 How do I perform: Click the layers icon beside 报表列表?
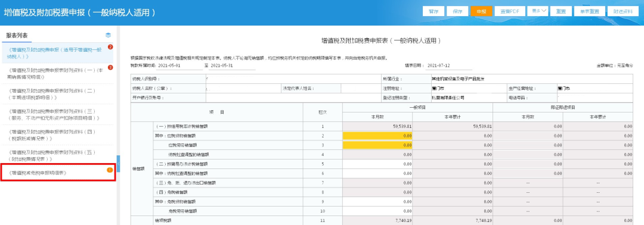(109, 35)
